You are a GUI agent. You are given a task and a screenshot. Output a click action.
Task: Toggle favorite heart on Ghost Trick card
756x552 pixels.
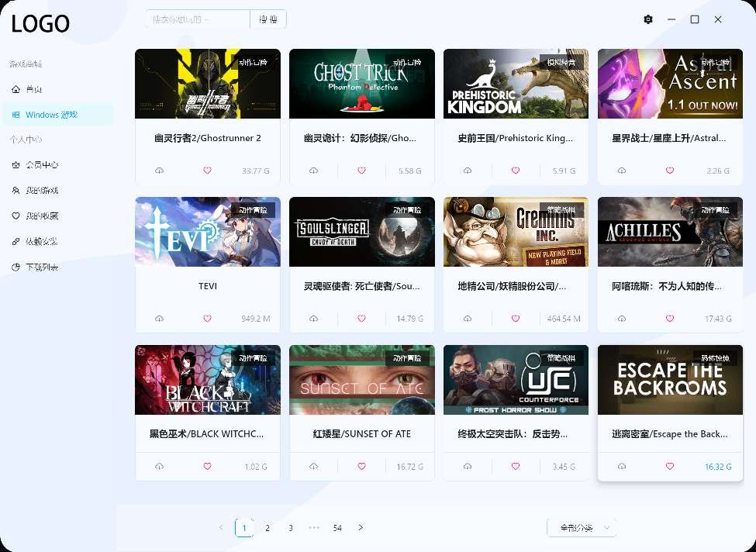361,171
